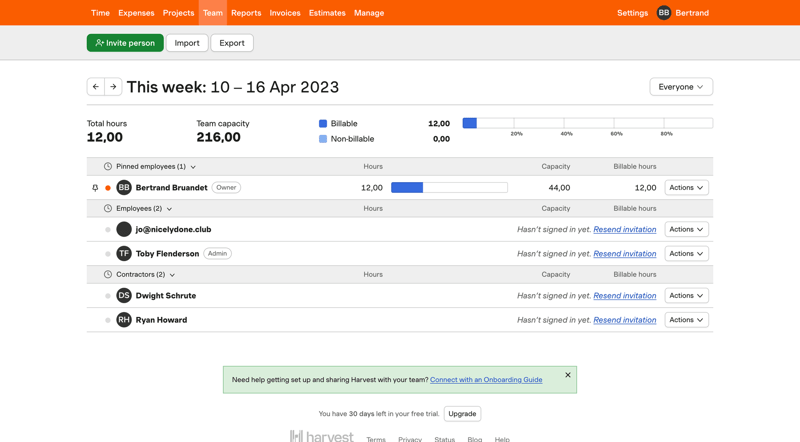Open Dwight Schrute member name
The width and height of the screenshot is (800, 442).
(166, 296)
